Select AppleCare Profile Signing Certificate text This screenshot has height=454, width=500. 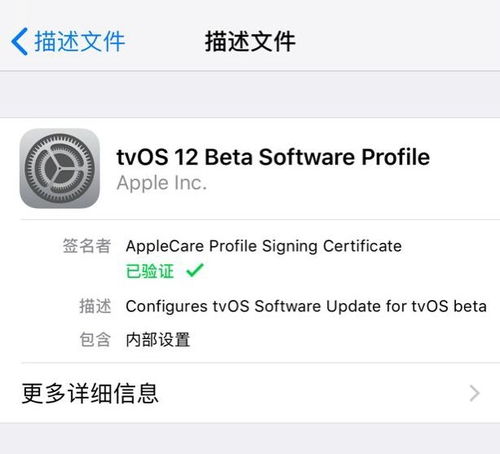[x=264, y=246]
